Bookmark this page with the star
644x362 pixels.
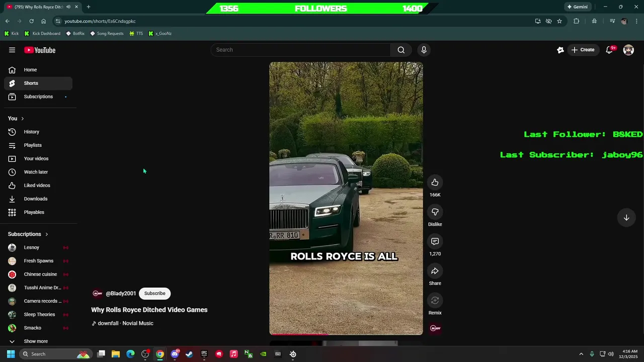point(559,21)
